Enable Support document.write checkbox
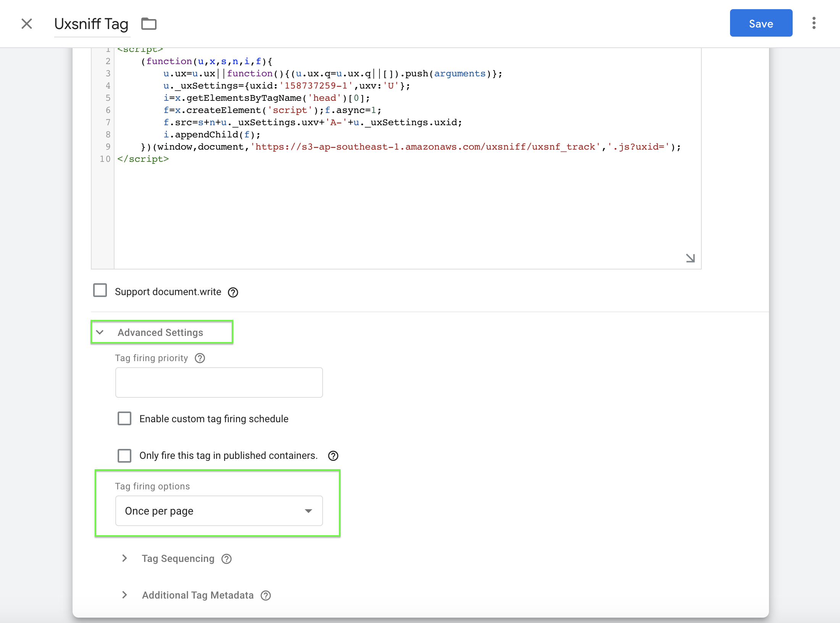This screenshot has height=623, width=840. (100, 290)
